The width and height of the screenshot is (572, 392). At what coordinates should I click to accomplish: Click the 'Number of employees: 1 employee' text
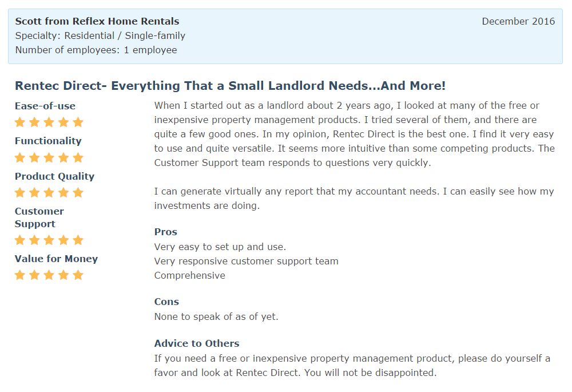point(96,50)
